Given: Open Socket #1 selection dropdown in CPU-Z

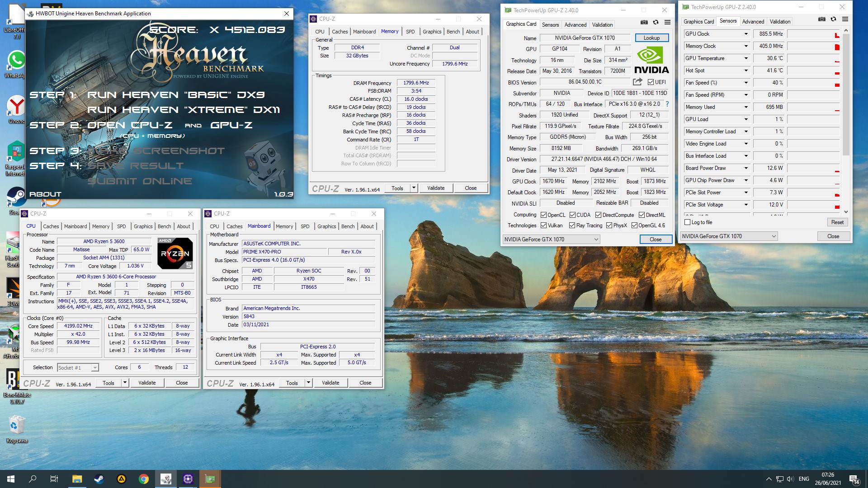Looking at the screenshot, I should [x=78, y=368].
